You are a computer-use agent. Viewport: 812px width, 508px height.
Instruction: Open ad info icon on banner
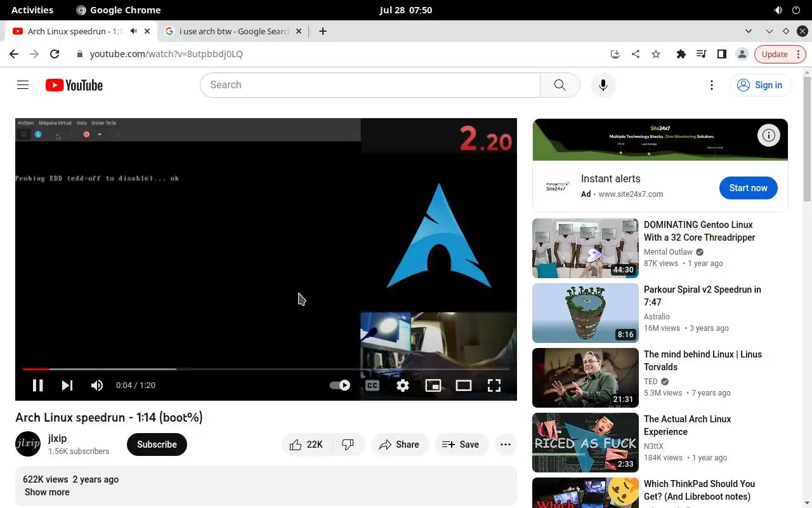[768, 135]
